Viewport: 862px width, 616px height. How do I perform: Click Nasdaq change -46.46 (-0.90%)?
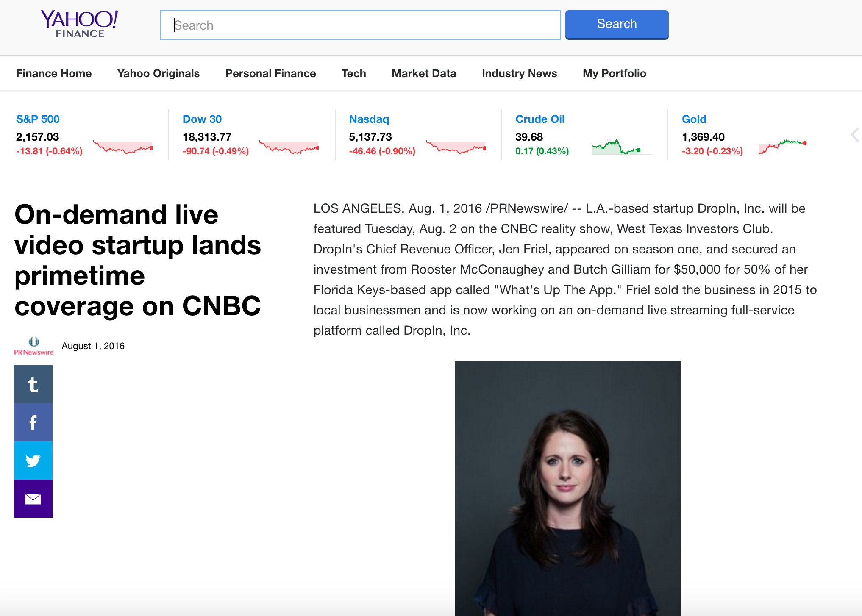382,151
